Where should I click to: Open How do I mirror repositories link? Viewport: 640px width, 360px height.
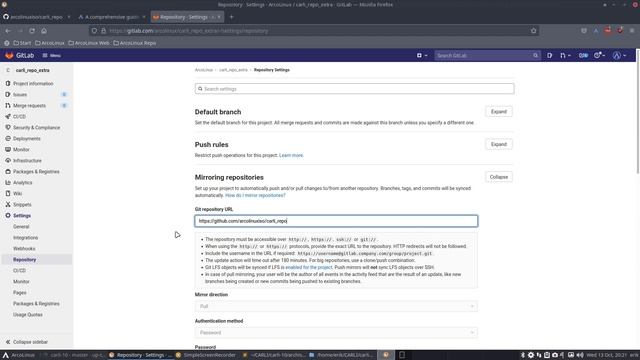pyautogui.click(x=255, y=196)
